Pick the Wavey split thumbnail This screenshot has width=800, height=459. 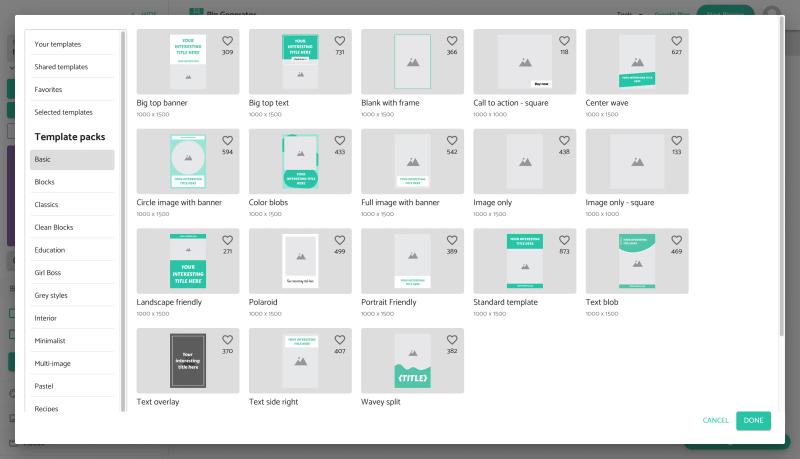tap(412, 361)
